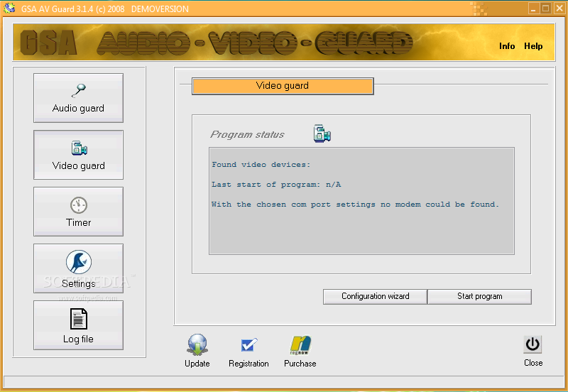Viewport: 568px width, 392px height.
Task: Maximize the GSA AV Guard window
Action: tap(546, 9)
